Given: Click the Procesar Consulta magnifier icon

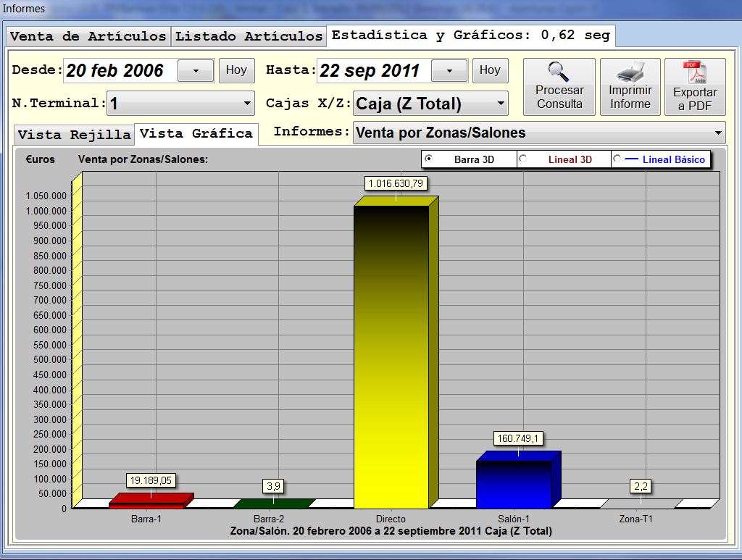Looking at the screenshot, I should [559, 72].
